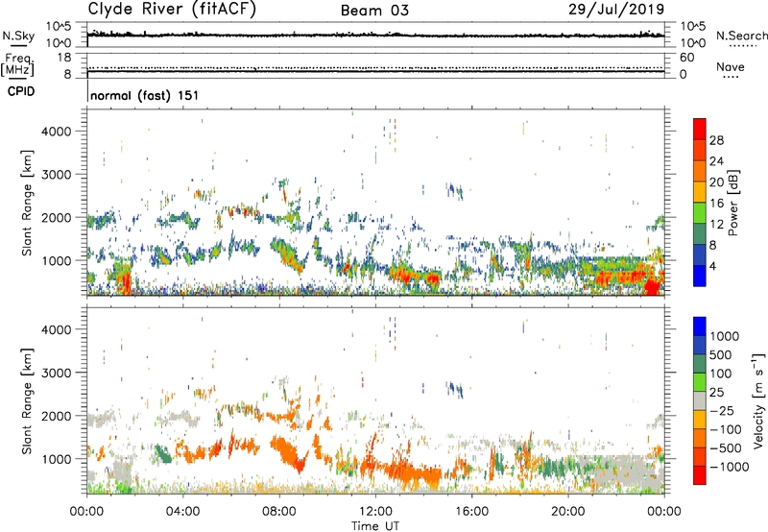The height and width of the screenshot is (532, 768).
Task: Click the red bottom segment of velocity colorbar
Action: click(700, 475)
